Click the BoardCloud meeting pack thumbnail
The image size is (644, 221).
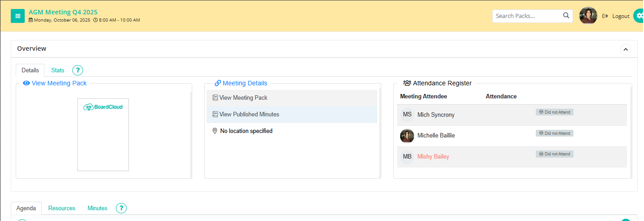pyautogui.click(x=103, y=135)
